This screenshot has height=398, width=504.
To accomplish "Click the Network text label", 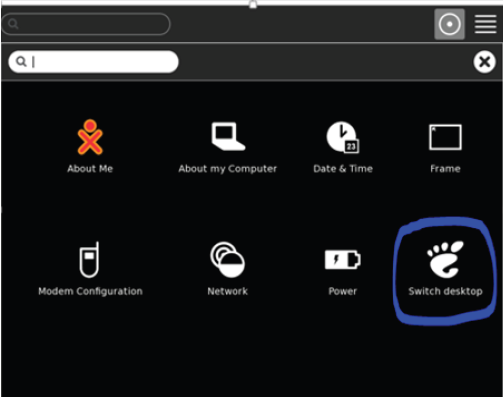I will pyautogui.click(x=228, y=291).
